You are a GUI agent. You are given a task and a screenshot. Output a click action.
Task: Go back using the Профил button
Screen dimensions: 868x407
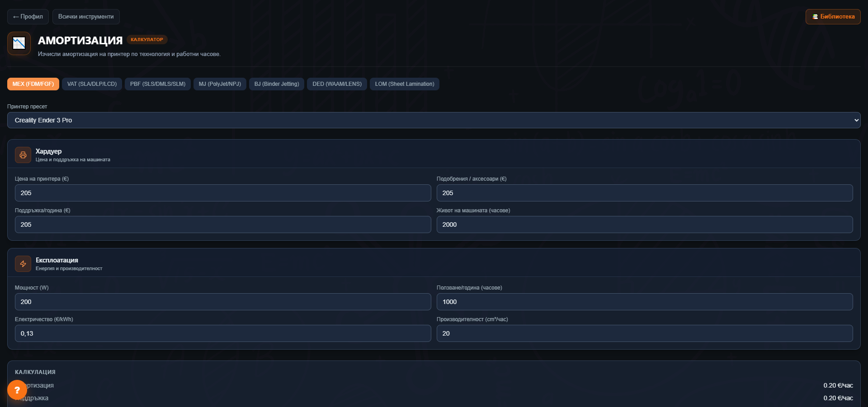coord(28,17)
